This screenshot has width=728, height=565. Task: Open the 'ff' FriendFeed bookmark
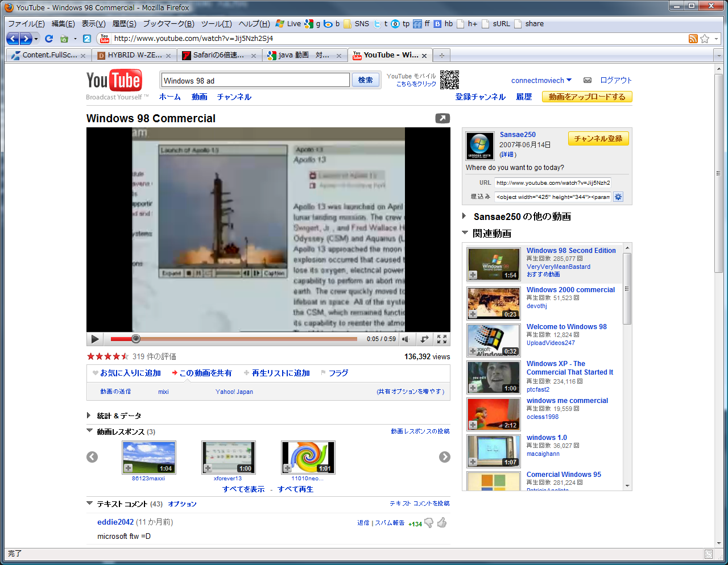(421, 24)
